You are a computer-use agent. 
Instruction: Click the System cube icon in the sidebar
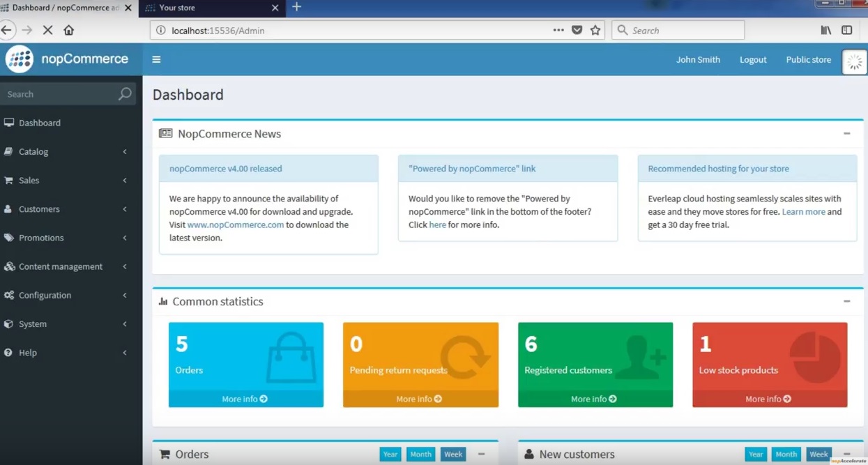(8, 323)
